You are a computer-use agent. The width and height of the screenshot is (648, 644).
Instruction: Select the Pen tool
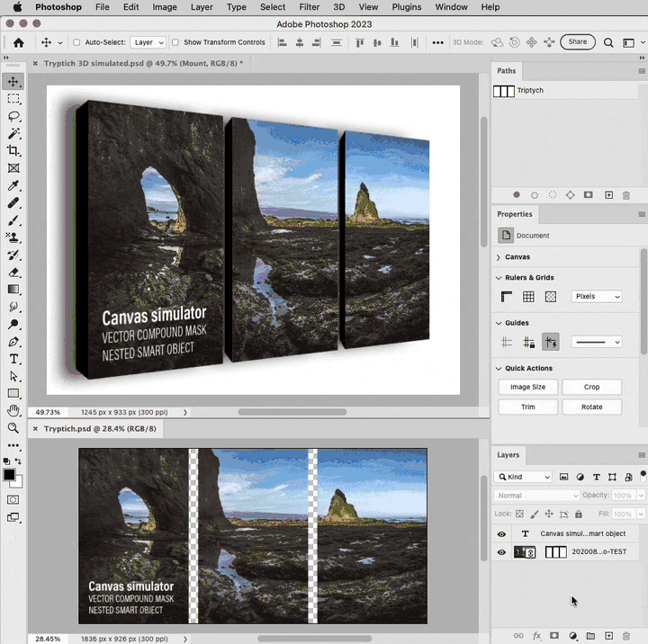point(13,342)
